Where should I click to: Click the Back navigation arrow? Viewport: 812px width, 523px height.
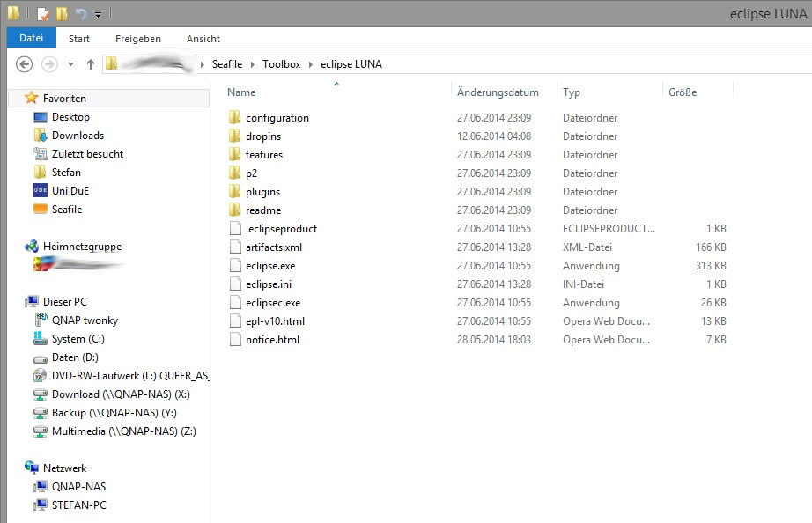tap(25, 64)
